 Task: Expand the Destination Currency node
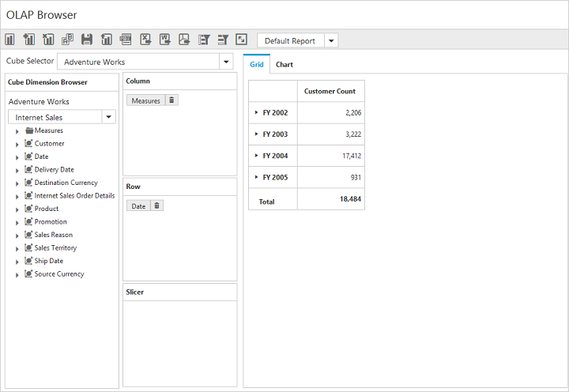17,183
